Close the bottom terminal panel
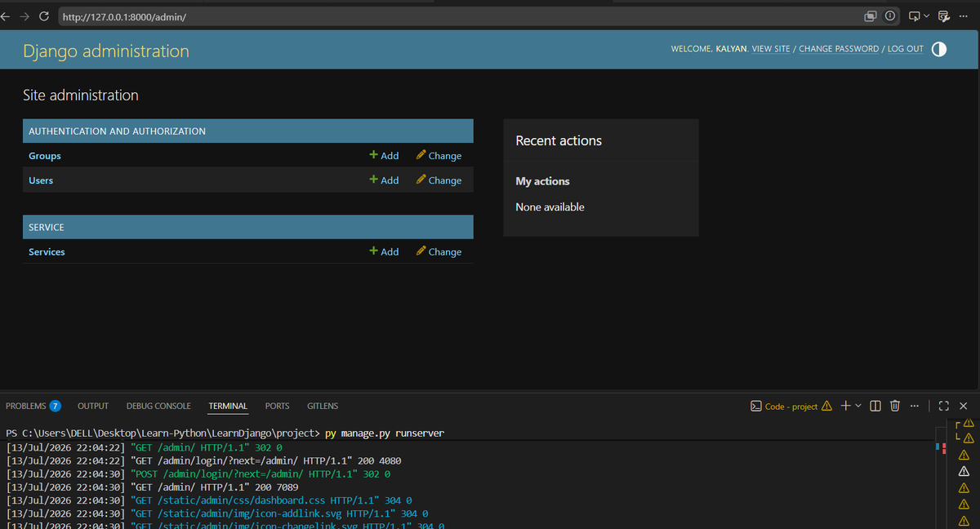The image size is (980, 529). pos(963,406)
